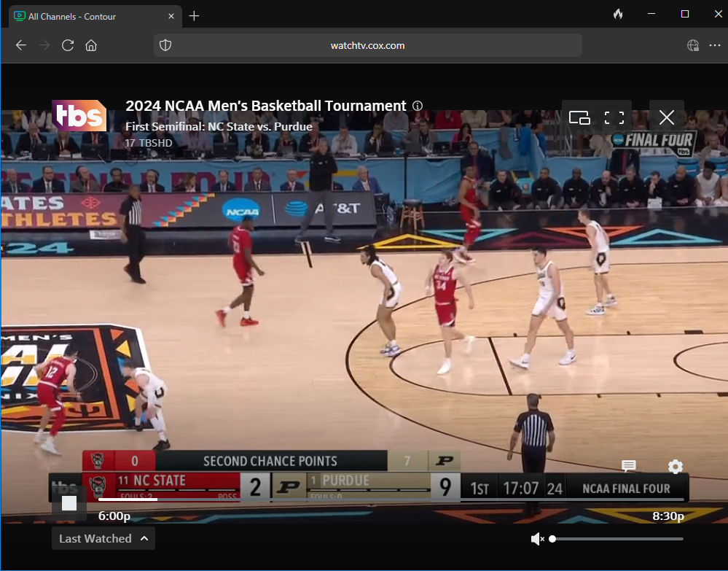Toggle closed captions speech bubble

(629, 466)
